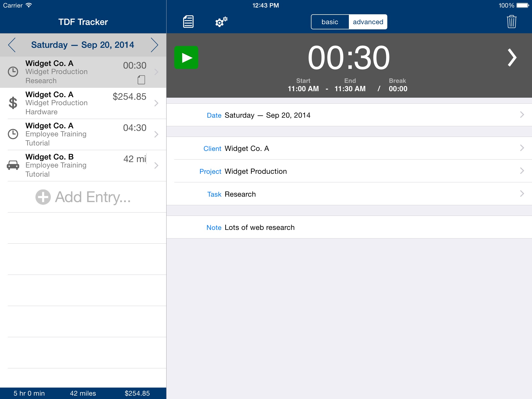
Task: Click the 'Widget Production' project value
Action: tap(256, 171)
